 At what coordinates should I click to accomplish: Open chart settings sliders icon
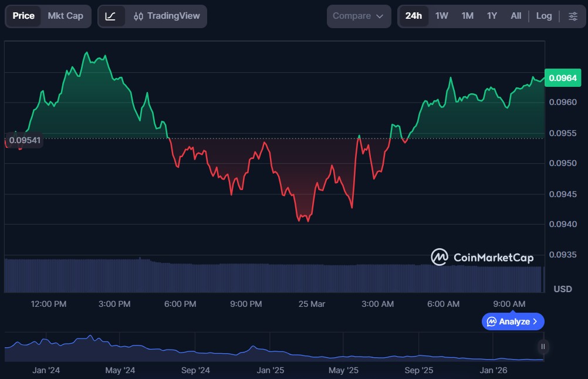pyautogui.click(x=573, y=16)
